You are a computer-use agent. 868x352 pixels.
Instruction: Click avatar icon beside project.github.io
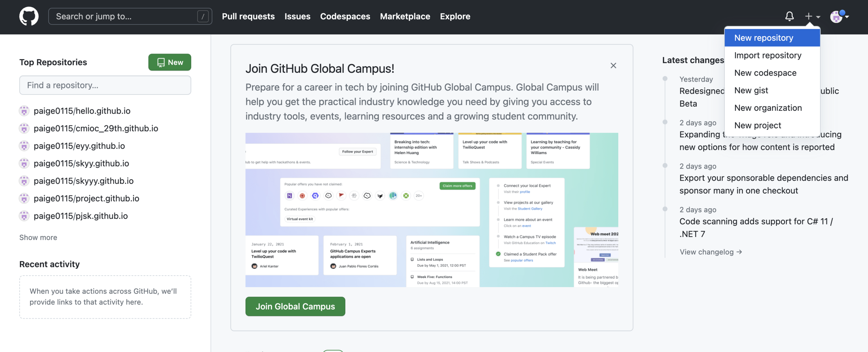coord(24,198)
